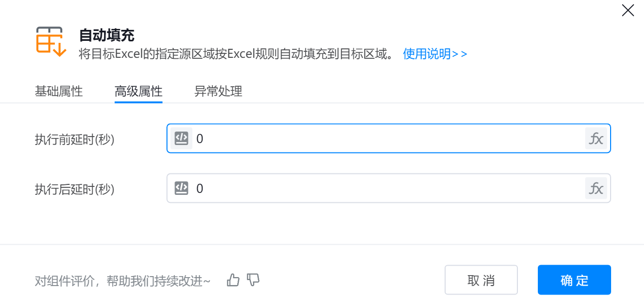
Task: Click the 执行前延时(秒) label
Action: [x=75, y=140]
